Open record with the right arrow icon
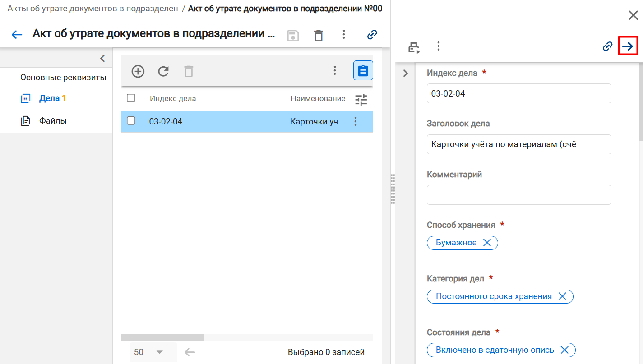The image size is (643, 364). point(628,46)
